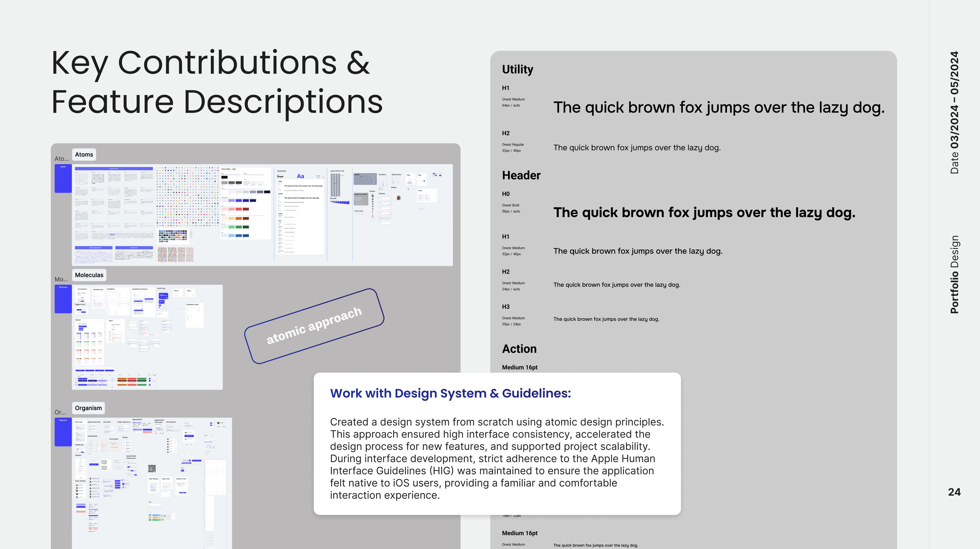Click the gray Layout Grid columns
The image size is (980, 549).
335,185
